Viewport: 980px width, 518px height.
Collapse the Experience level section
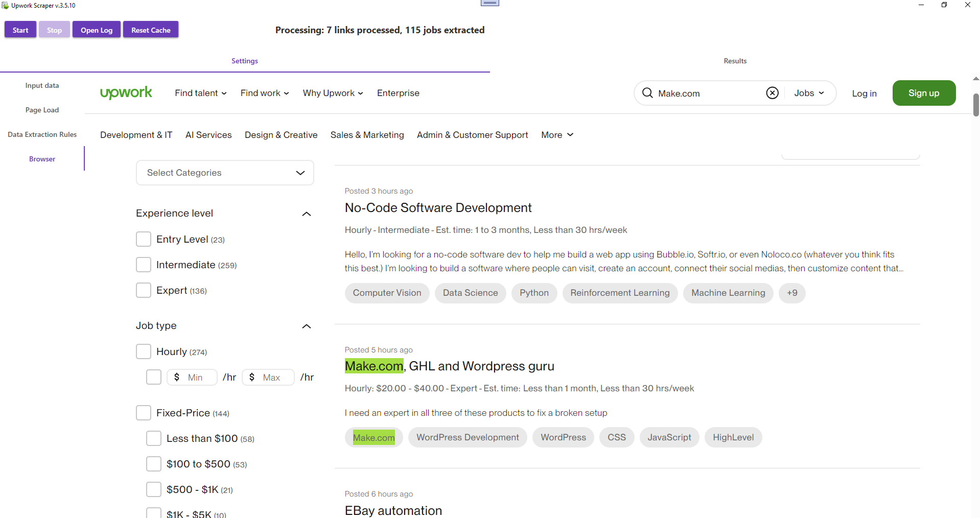(x=306, y=214)
